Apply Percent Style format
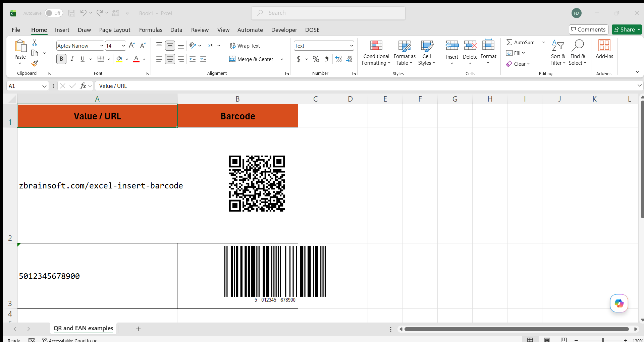 click(316, 59)
